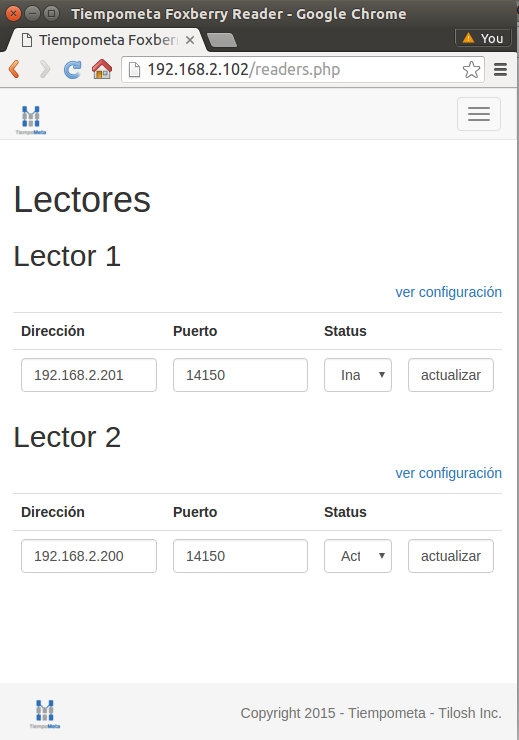Open Lector 1 Status dropdown

point(358,375)
